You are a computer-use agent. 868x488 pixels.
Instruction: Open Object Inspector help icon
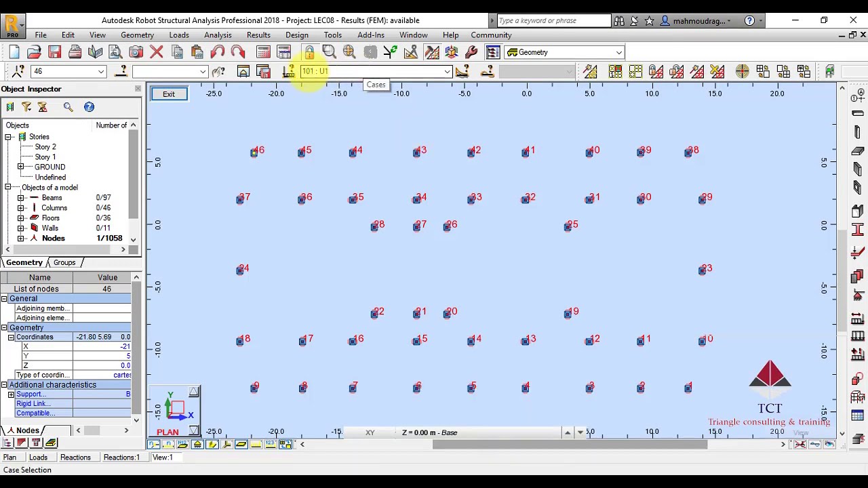89,107
